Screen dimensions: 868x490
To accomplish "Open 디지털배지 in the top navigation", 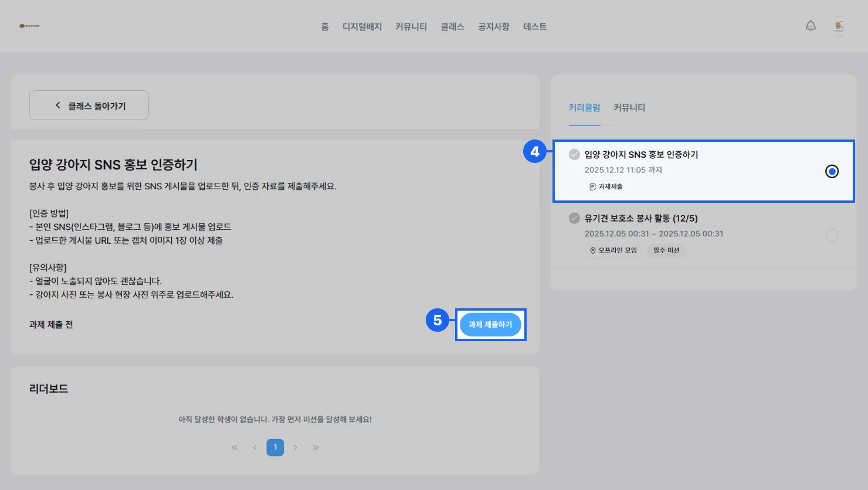I will tap(362, 26).
